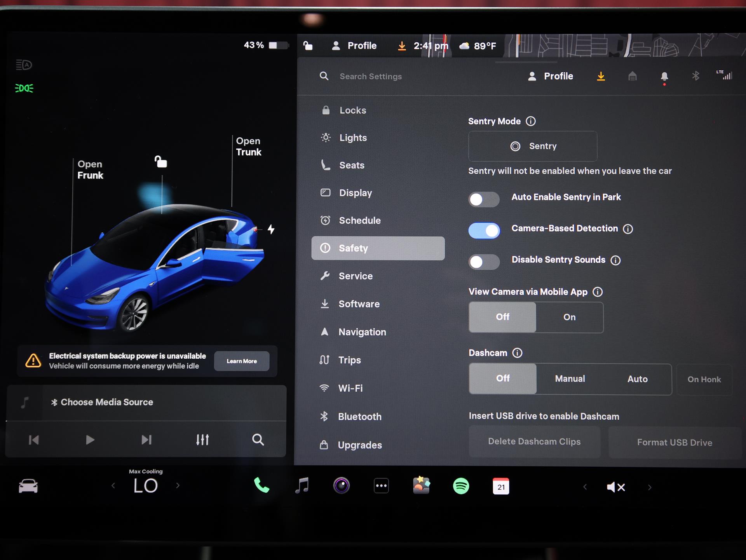
Task: Select the Safety settings menu
Action: [x=378, y=248]
